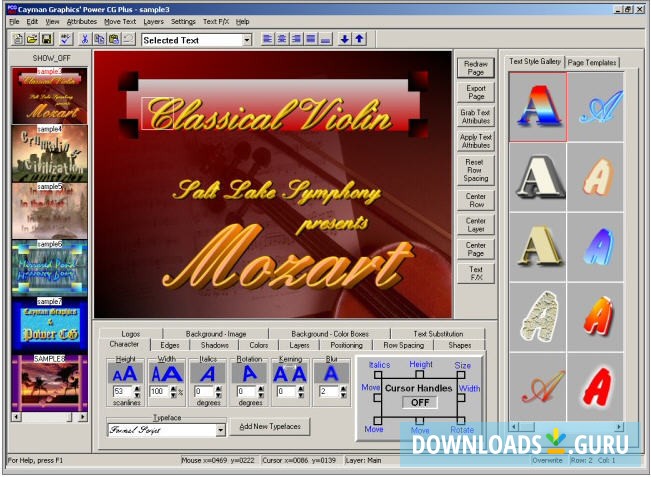
Task: Click the Add New Typefaces button
Action: pyautogui.click(x=270, y=426)
